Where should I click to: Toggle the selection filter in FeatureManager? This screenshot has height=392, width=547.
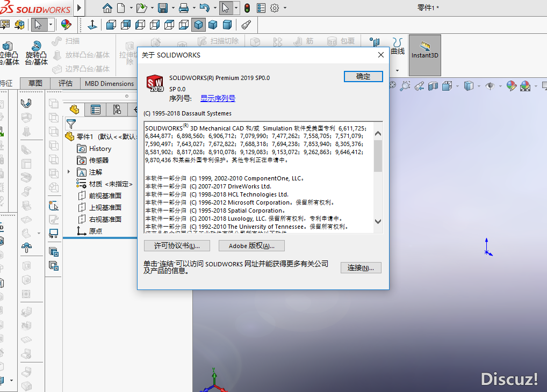(x=70, y=123)
